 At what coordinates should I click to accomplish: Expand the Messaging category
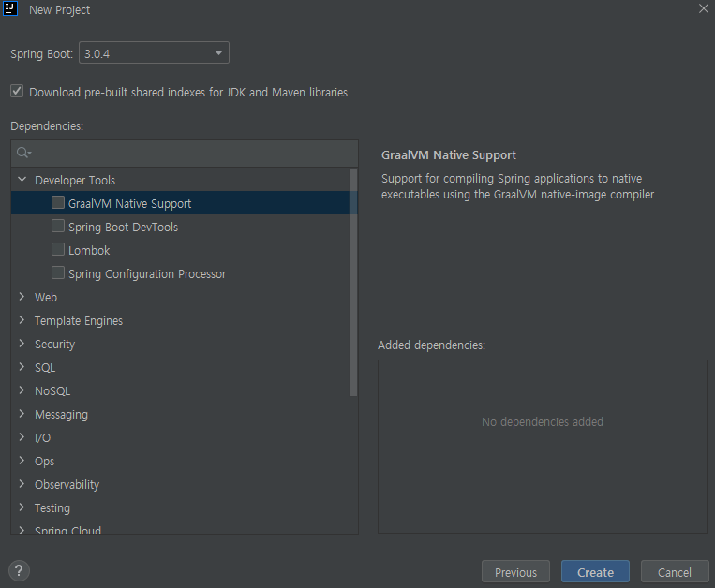pos(22,414)
